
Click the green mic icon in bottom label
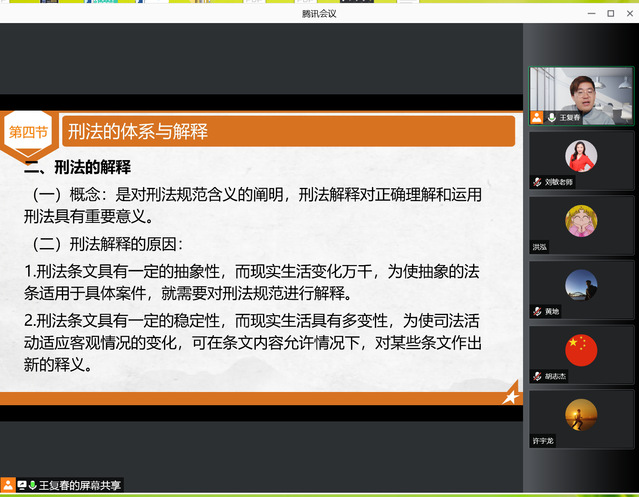(x=33, y=485)
